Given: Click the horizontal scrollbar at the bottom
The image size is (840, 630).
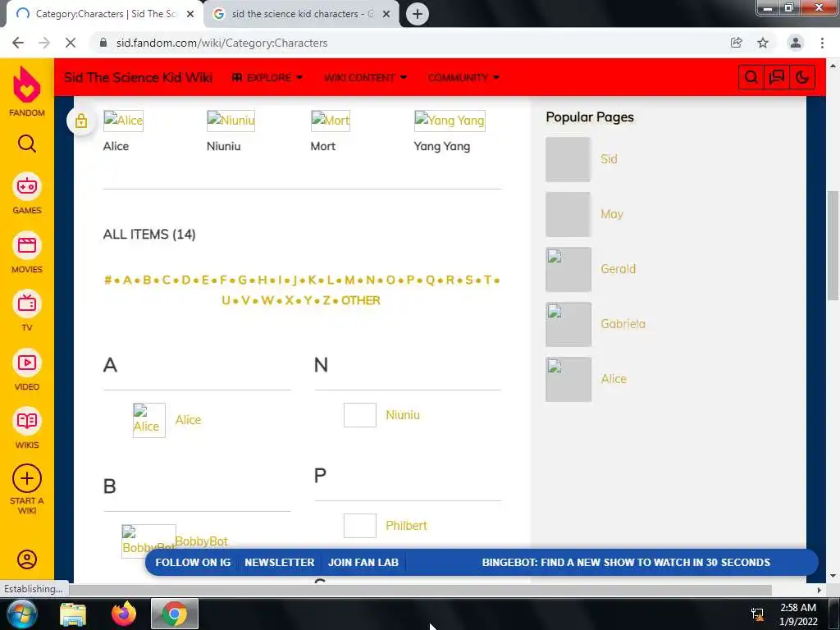Looking at the screenshot, I should tap(421, 590).
